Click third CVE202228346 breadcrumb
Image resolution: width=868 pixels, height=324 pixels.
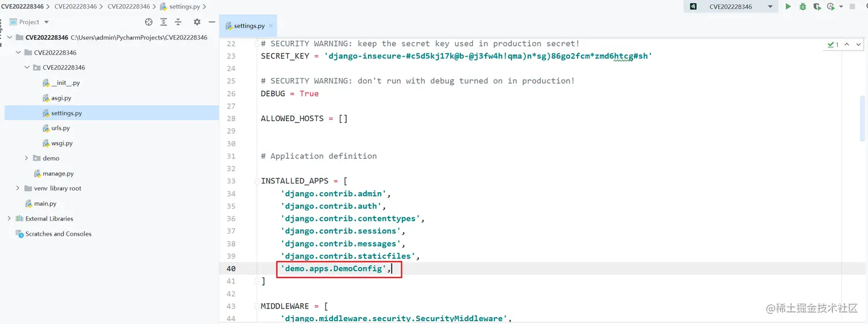point(129,7)
